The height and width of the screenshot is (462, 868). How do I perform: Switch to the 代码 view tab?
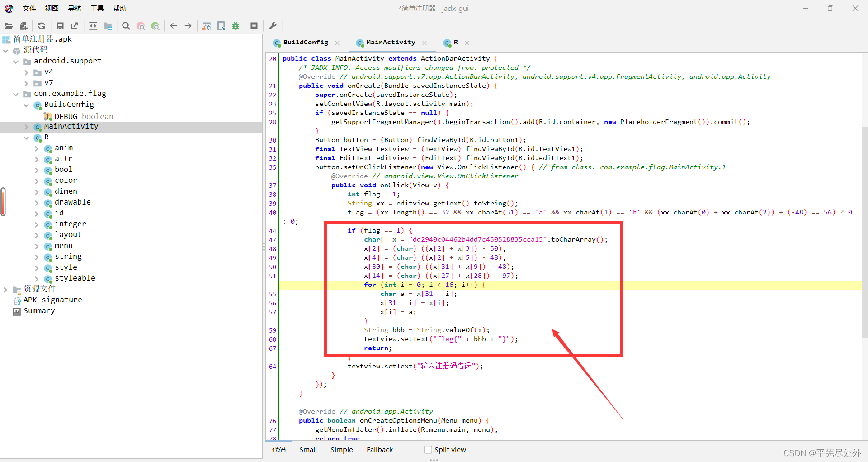pos(279,450)
